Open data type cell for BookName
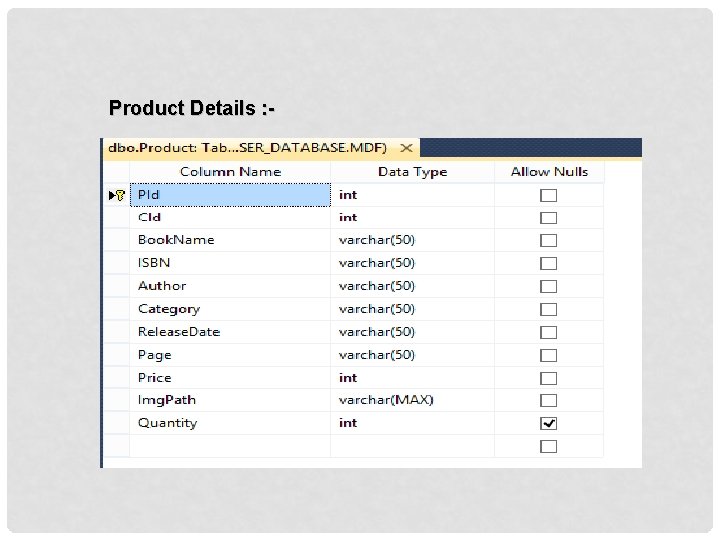Viewport: 720px width, 540px height. pyautogui.click(x=412, y=240)
